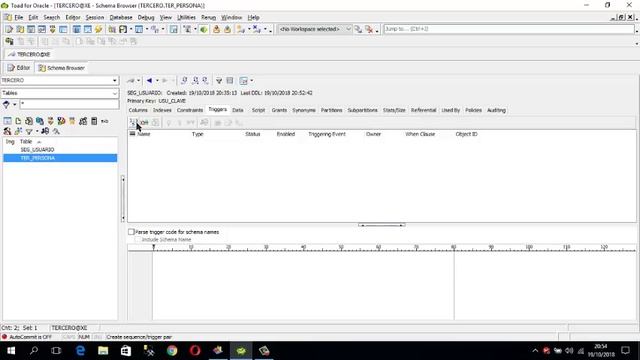
Task: Click the blank page icon in left toolbar
Action: [18, 121]
